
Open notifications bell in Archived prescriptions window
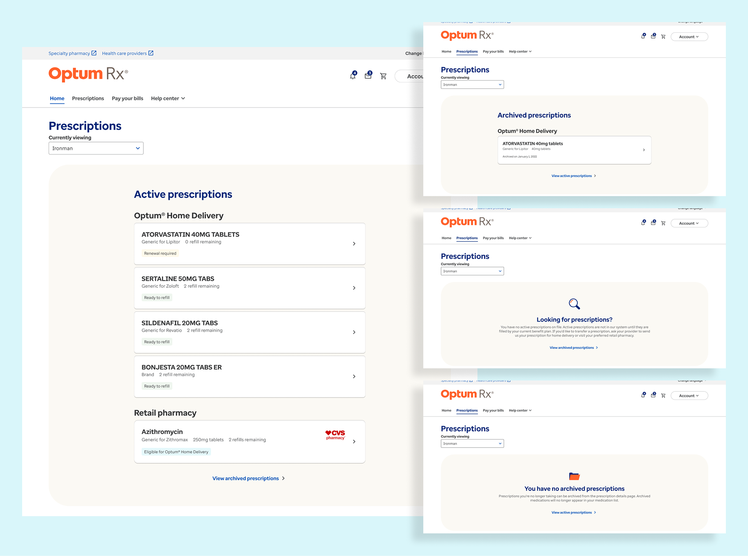coord(643,36)
